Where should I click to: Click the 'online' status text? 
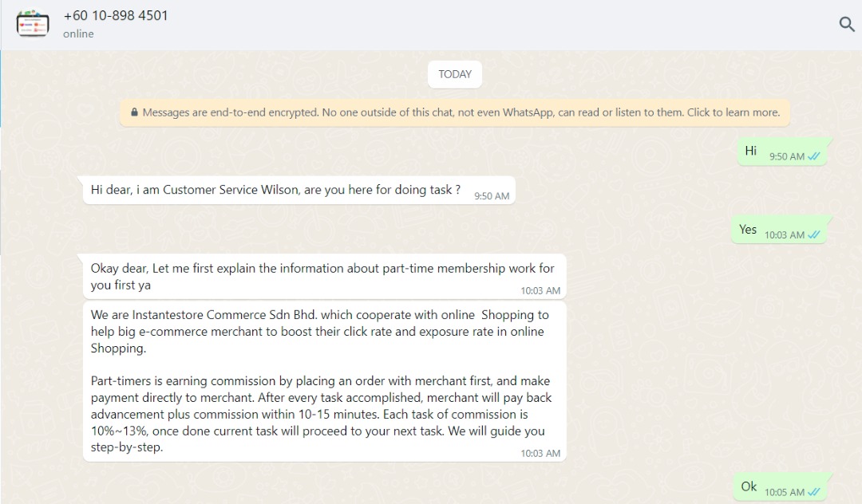pos(78,34)
